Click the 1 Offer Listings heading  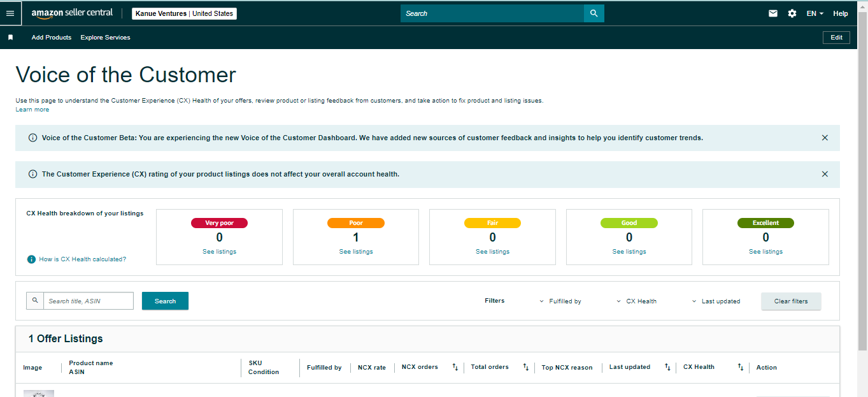(x=66, y=339)
